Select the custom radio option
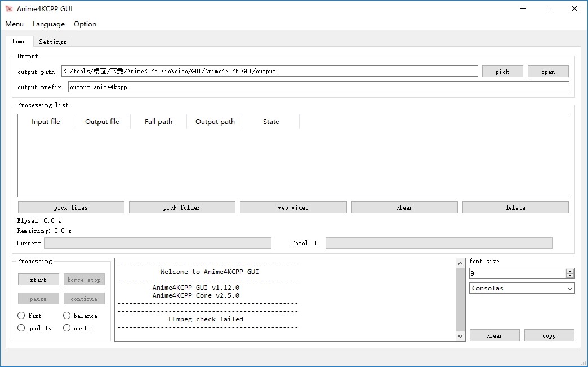Screen dimensions: 588x367 [78, 328]
